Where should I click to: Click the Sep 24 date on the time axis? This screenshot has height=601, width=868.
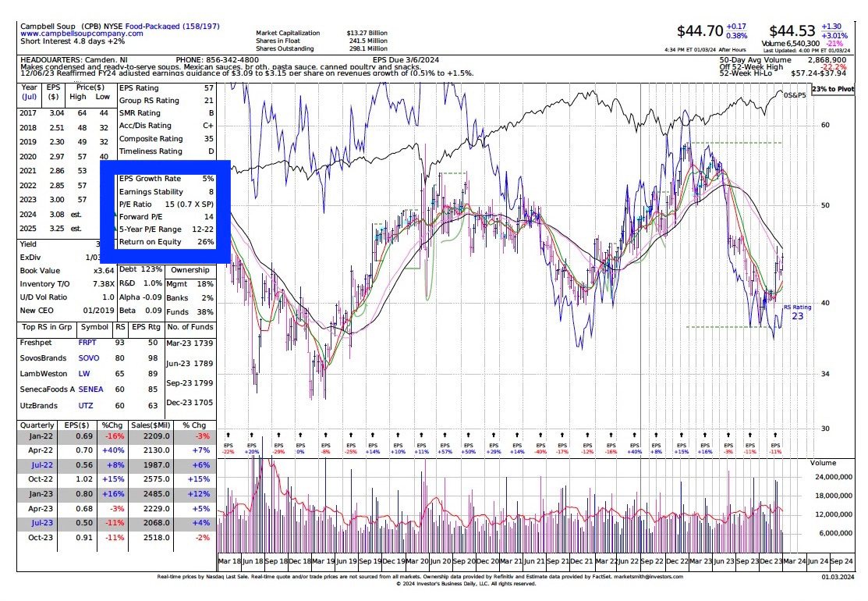tap(841, 561)
